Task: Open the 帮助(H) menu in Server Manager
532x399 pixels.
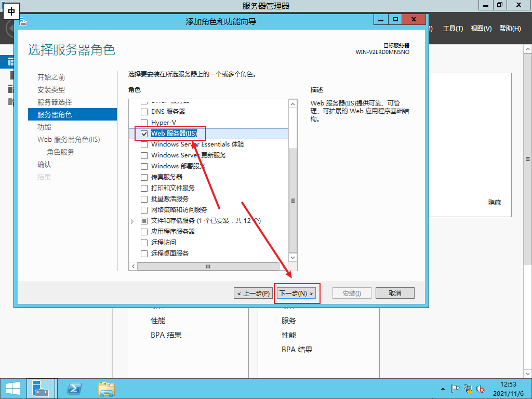Action: point(510,29)
